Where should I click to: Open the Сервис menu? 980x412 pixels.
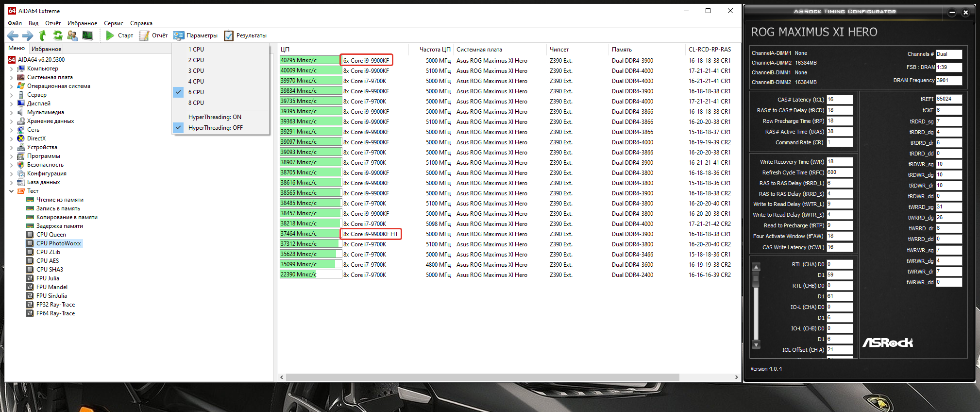114,23
